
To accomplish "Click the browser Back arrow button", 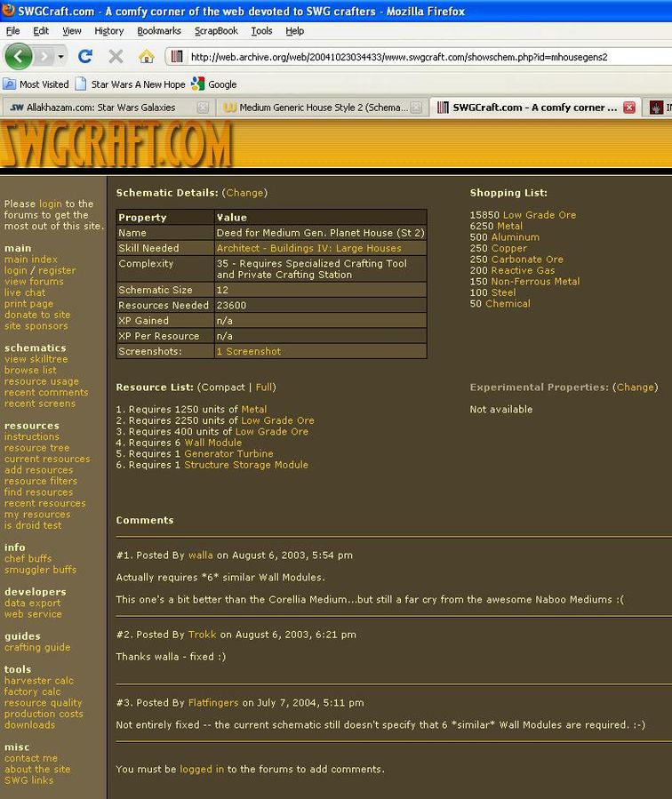I will point(18,56).
